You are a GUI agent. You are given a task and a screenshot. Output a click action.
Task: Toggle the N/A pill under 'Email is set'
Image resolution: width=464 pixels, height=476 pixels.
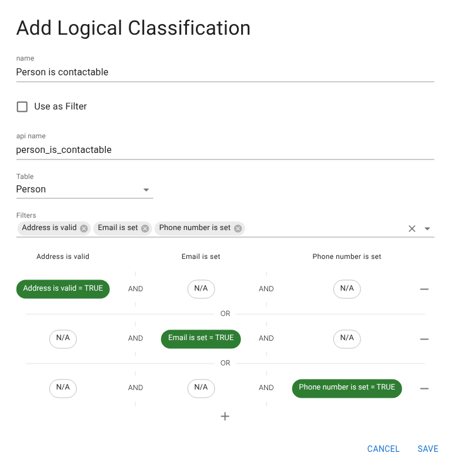click(x=201, y=289)
